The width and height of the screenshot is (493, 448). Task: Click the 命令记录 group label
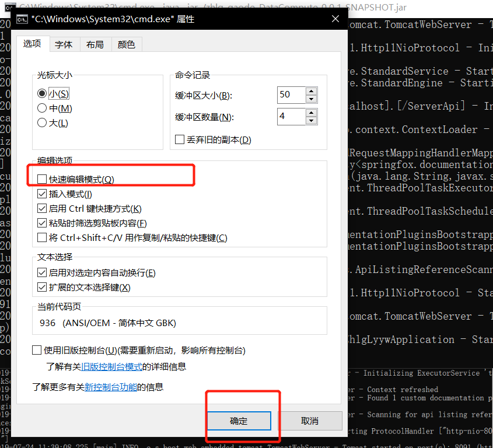click(193, 75)
